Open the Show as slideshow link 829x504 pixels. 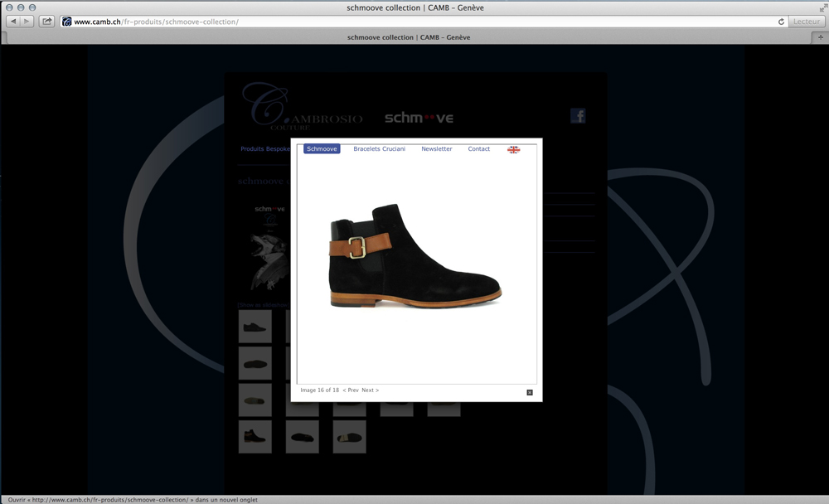tap(264, 305)
